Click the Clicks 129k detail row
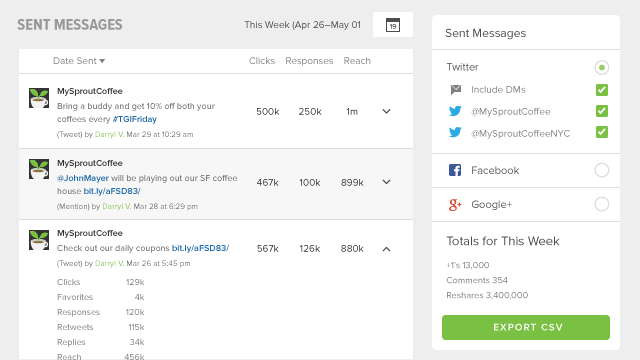This screenshot has height=360, width=640. pos(101,282)
